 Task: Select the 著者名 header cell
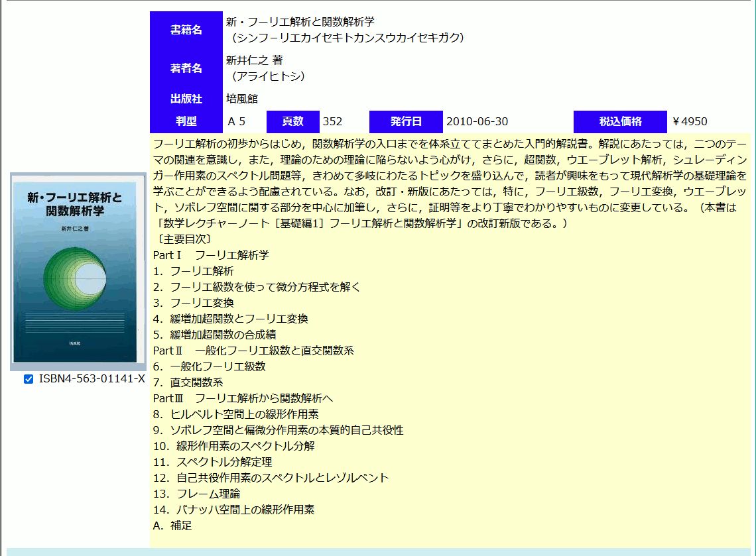point(186,68)
